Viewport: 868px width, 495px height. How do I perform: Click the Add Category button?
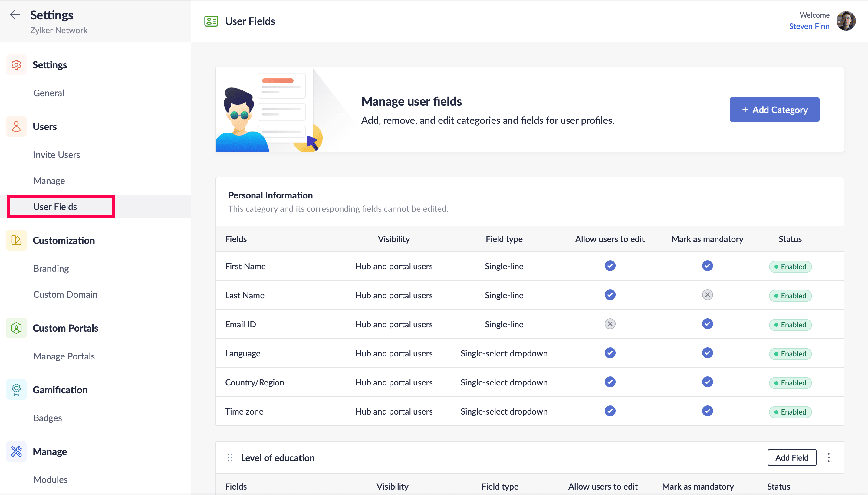pos(774,110)
